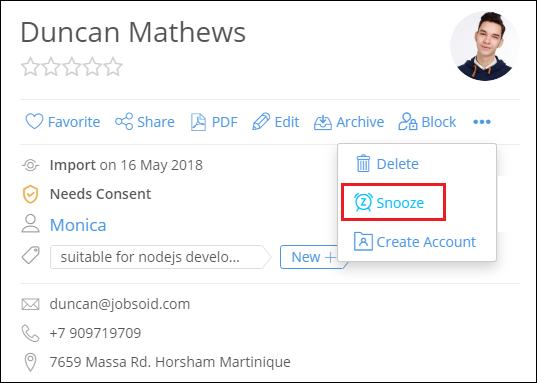This screenshot has width=537, height=383.
Task: Click the Favorite heart icon
Action: [34, 122]
